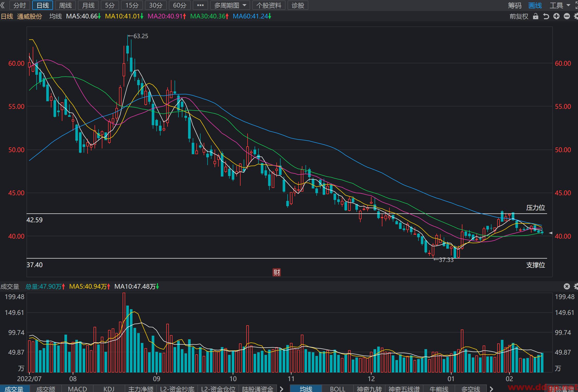The image size is (578, 392).
Task: Click MA5:40.66 legend label
Action: [x=83, y=16]
